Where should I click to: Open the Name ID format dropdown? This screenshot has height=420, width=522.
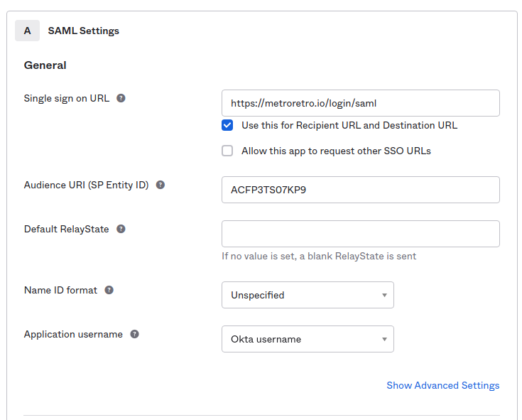[308, 295]
